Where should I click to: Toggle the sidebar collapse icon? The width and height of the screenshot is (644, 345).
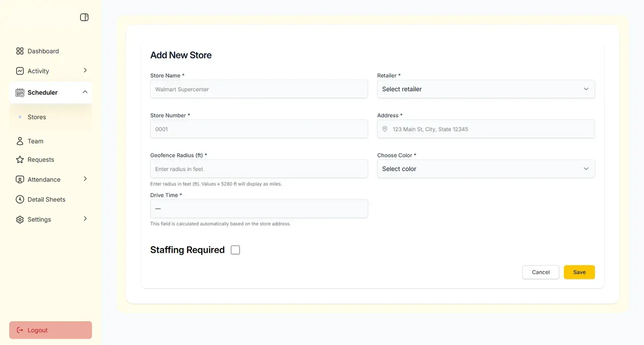tap(84, 17)
